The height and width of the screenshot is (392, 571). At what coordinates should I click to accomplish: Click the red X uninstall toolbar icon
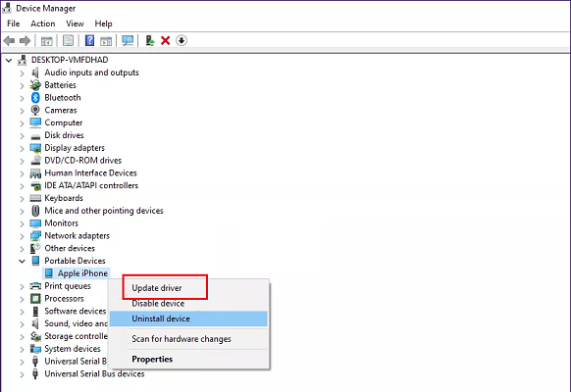coord(166,40)
